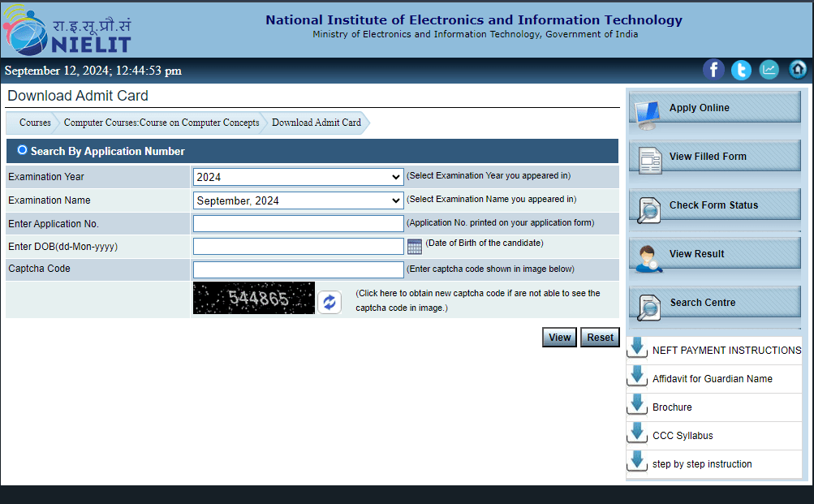Select Search By Application Number radio button
Screen dimensions: 814x504
tap(22, 150)
